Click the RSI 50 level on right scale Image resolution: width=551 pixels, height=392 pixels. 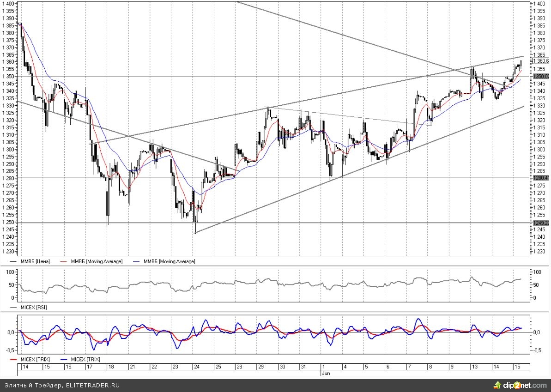tap(536, 285)
